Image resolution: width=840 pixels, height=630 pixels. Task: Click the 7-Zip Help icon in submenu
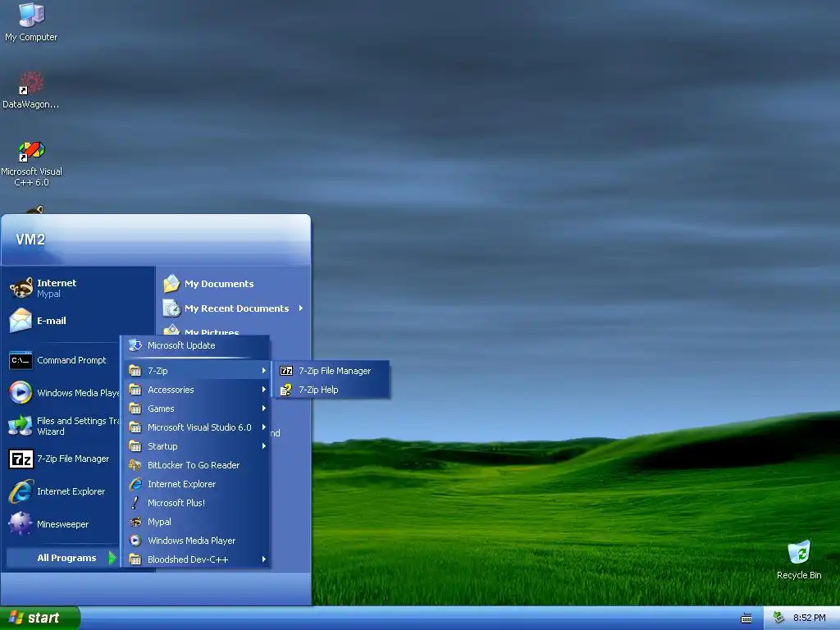pos(286,390)
